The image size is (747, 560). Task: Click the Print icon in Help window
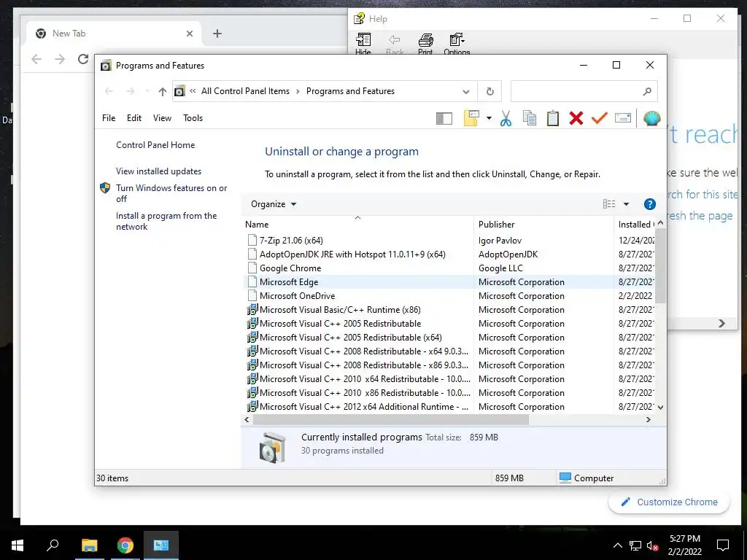pos(425,44)
